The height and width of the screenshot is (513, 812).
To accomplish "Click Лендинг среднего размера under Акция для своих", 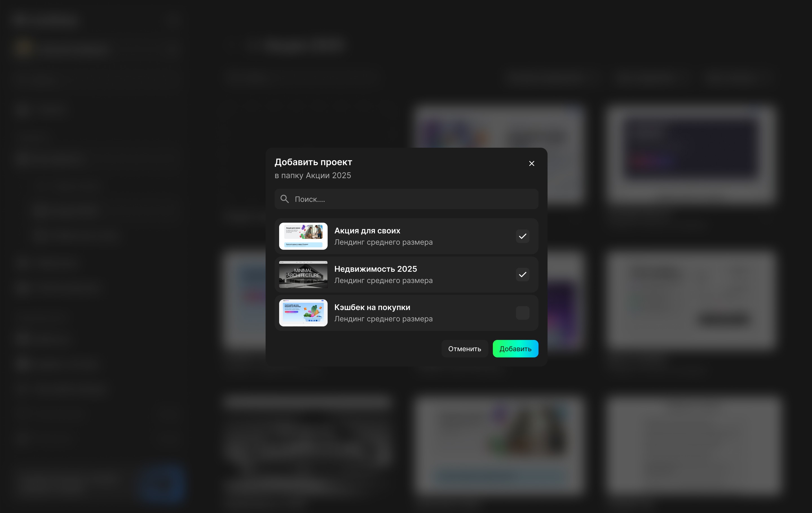I will 383,242.
